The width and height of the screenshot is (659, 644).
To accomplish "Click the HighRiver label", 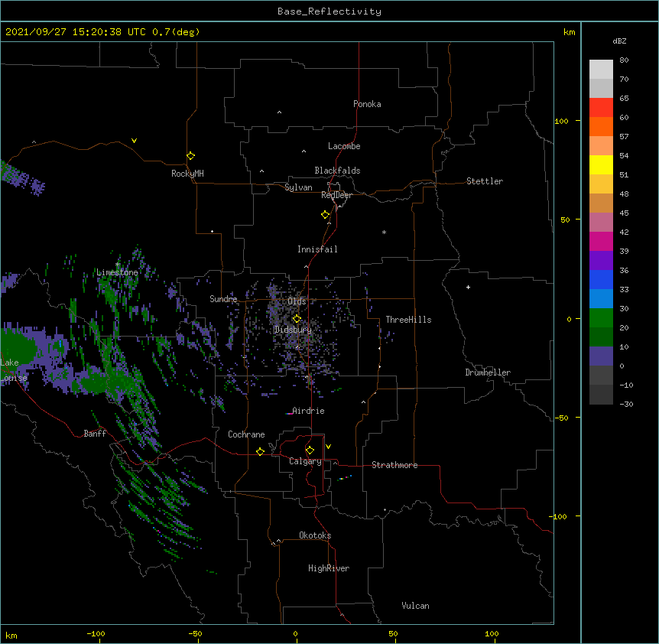I will [x=329, y=568].
